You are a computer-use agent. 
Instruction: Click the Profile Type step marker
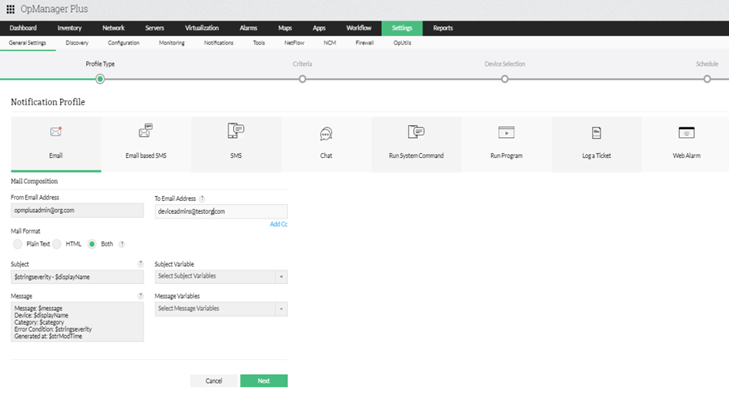tap(100, 79)
